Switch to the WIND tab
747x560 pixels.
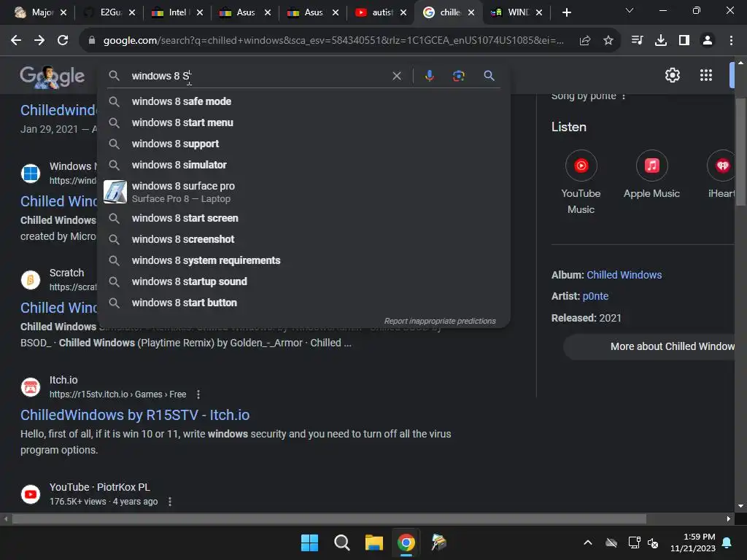pyautogui.click(x=516, y=12)
